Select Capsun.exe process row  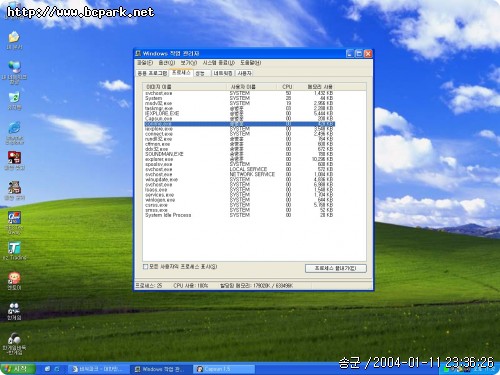pos(239,118)
